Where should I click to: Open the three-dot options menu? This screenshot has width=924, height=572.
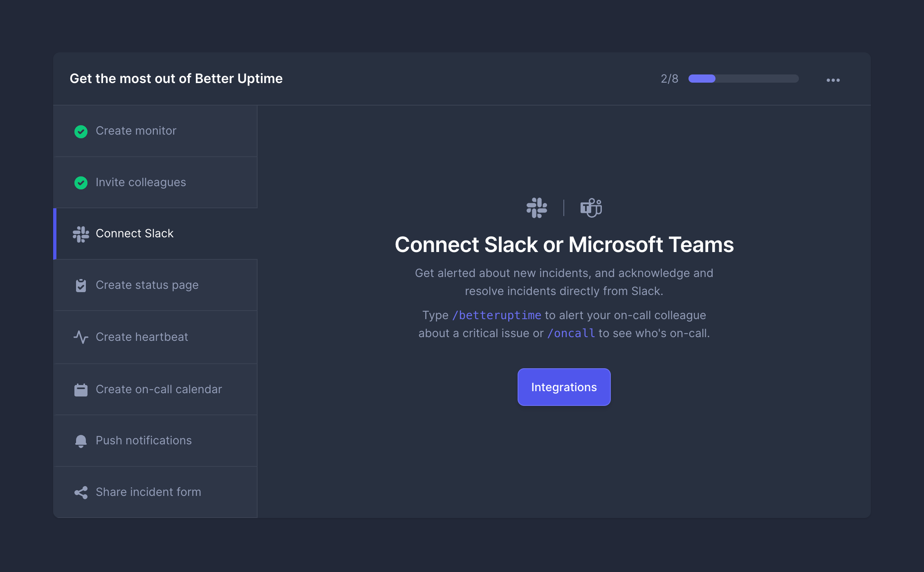pos(833,80)
